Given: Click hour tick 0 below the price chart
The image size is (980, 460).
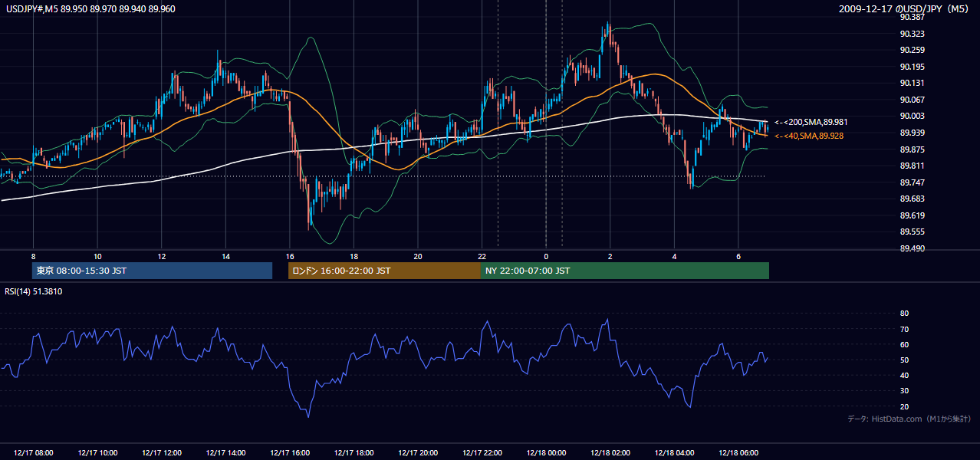Looking at the screenshot, I should (x=546, y=256).
